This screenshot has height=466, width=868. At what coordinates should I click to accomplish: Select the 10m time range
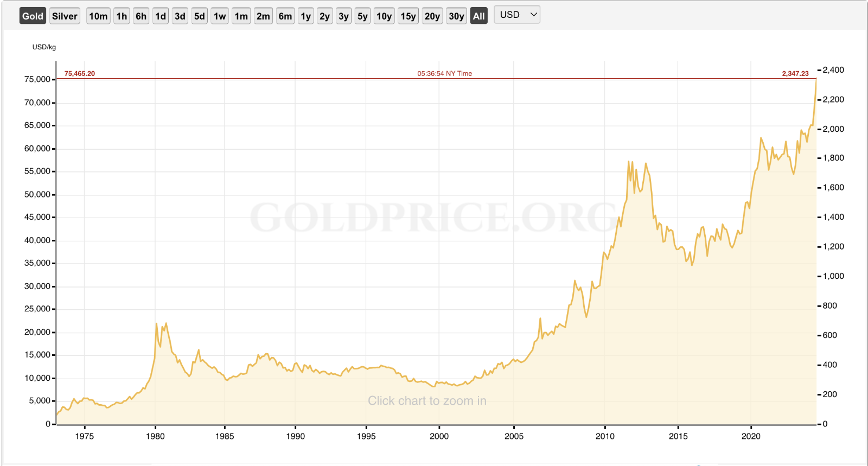(98, 16)
